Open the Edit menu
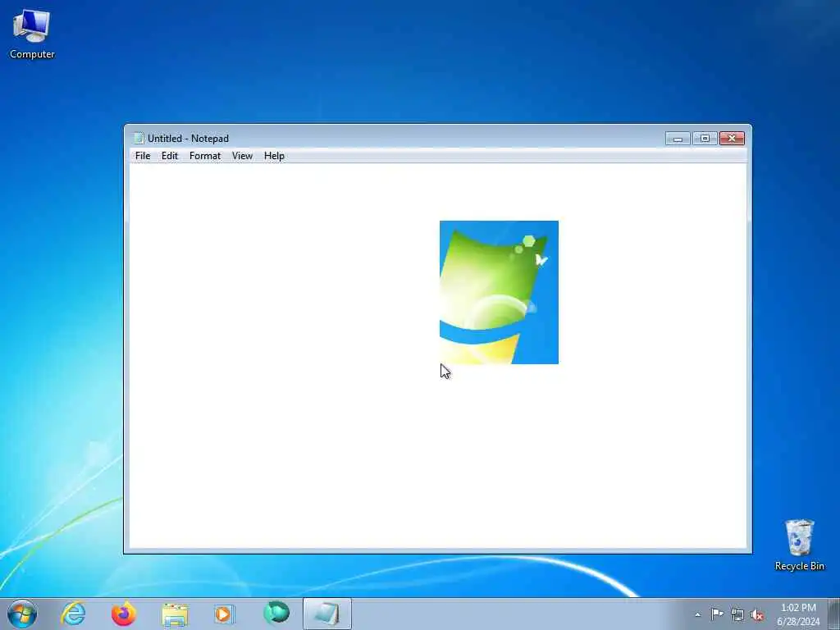Screen dimensions: 840x630 [169, 156]
